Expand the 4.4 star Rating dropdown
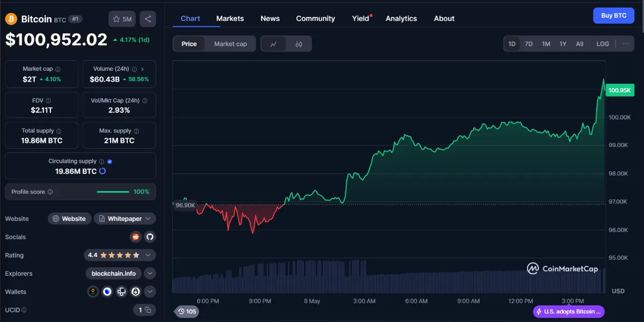The height and width of the screenshot is (322, 644). pyautogui.click(x=120, y=255)
